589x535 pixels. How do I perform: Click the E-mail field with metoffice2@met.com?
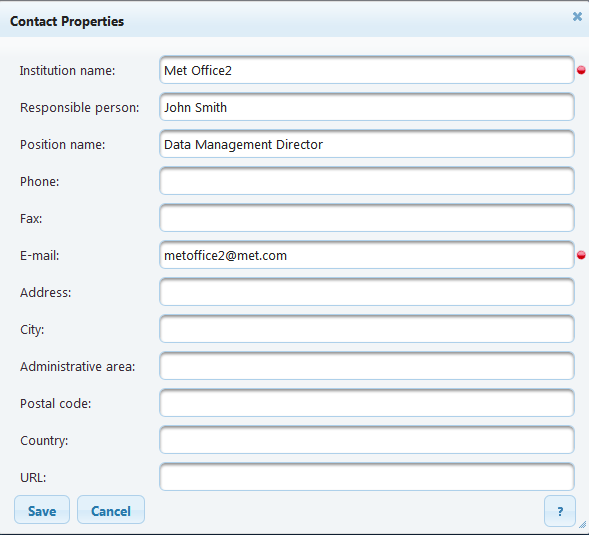tap(367, 255)
